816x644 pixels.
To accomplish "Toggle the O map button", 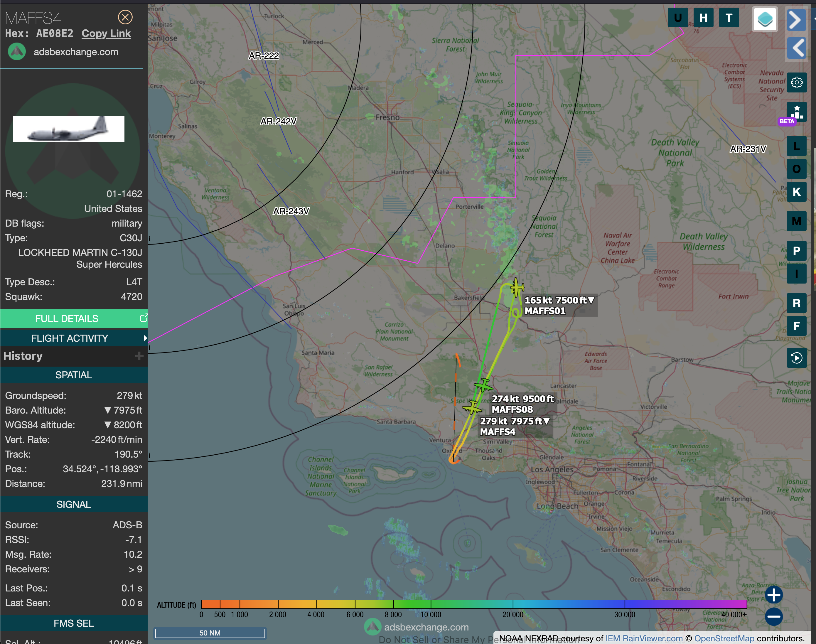I will (x=797, y=168).
